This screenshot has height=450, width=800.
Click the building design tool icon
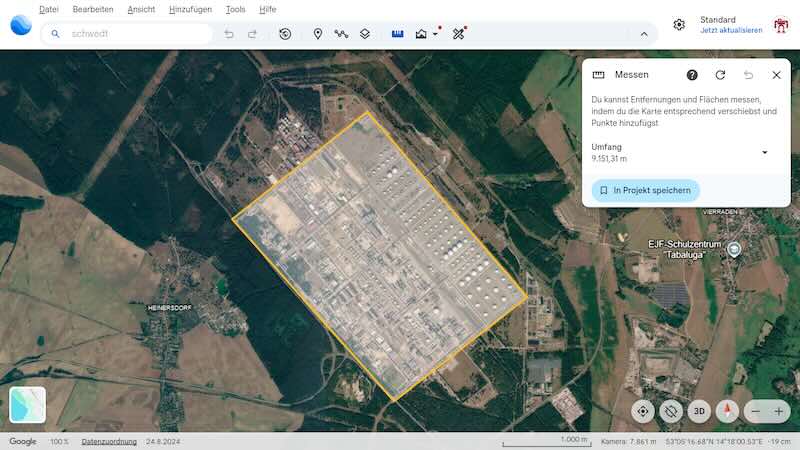421,34
